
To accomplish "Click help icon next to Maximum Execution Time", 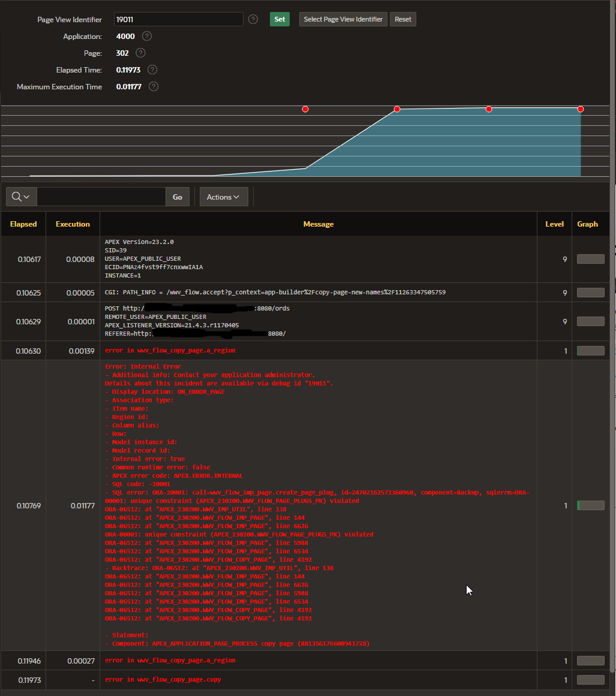I will coord(153,86).
